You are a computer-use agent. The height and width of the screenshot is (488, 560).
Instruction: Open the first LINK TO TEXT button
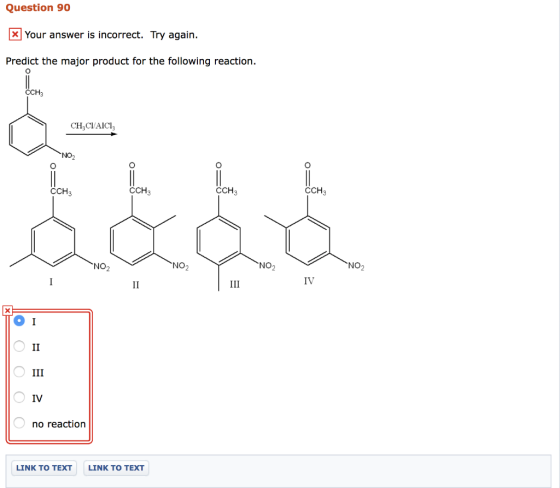click(44, 468)
